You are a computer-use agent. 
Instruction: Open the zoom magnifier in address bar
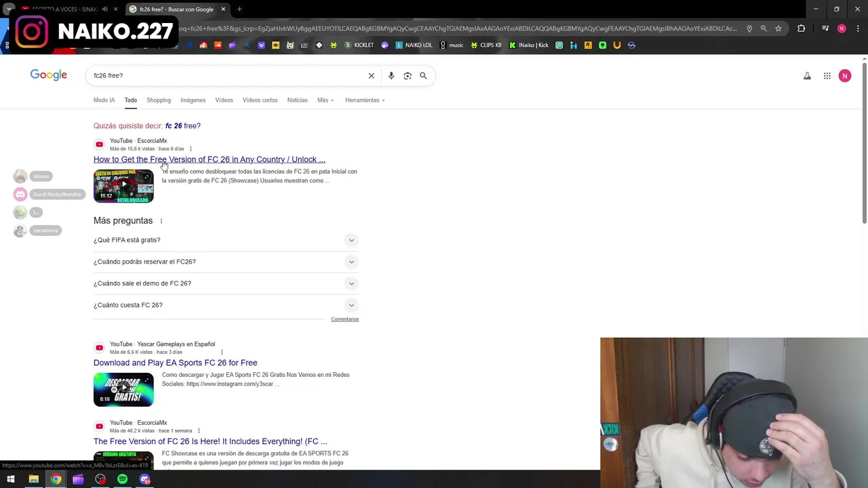pos(764,28)
